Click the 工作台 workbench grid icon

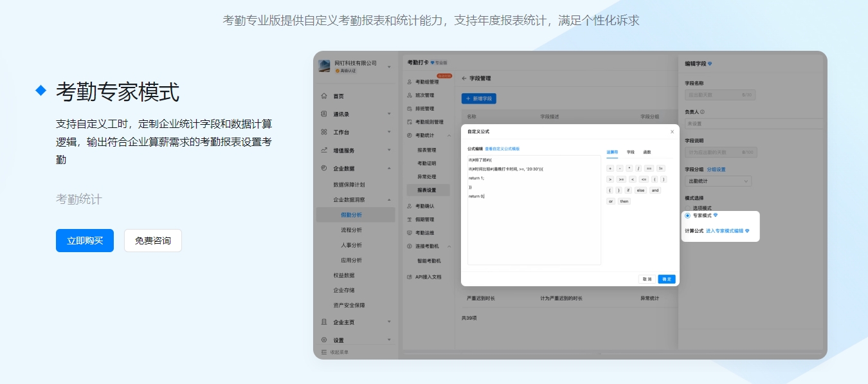pyautogui.click(x=324, y=133)
